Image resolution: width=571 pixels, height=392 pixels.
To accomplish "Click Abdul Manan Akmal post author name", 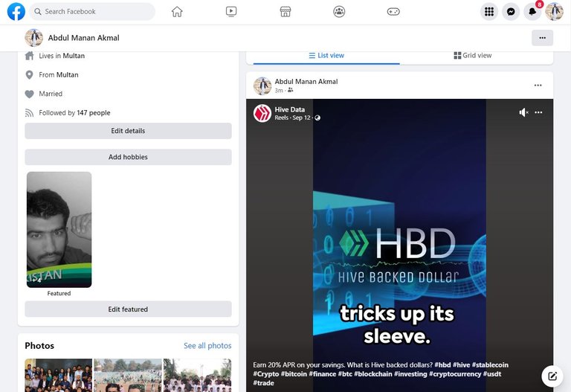I will pyautogui.click(x=306, y=82).
